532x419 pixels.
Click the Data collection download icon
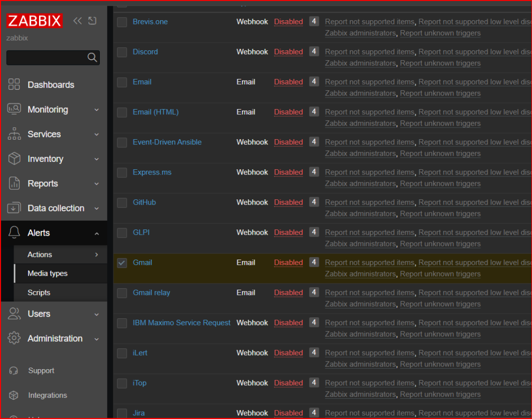click(x=14, y=208)
